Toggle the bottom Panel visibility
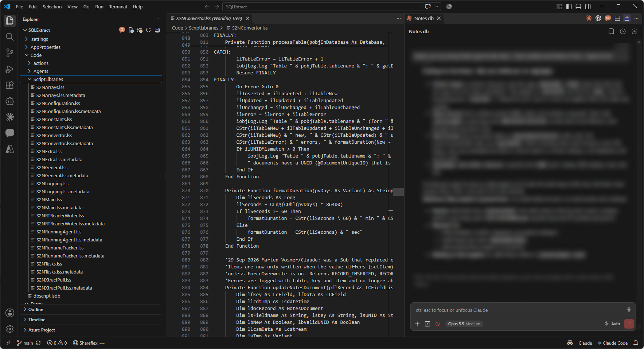644x349 pixels. pyautogui.click(x=578, y=7)
